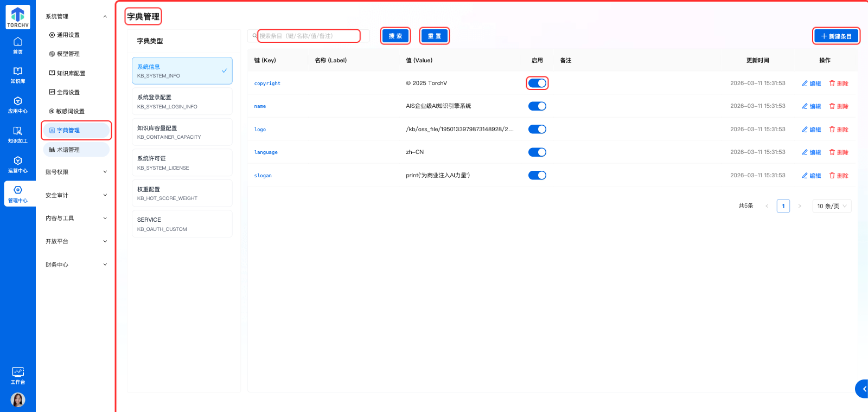This screenshot has height=412, width=868.
Task: Click the user avatar photo
Action: [18, 400]
